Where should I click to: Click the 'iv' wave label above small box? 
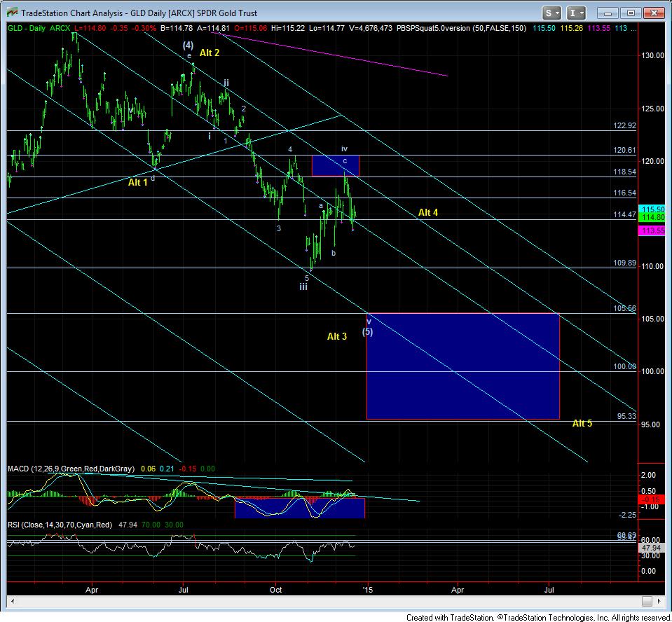click(344, 149)
